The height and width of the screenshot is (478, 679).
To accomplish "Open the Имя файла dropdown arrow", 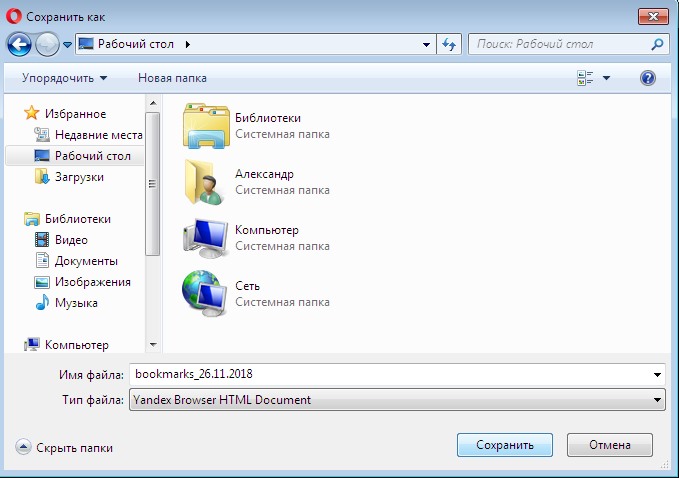I will (657, 375).
